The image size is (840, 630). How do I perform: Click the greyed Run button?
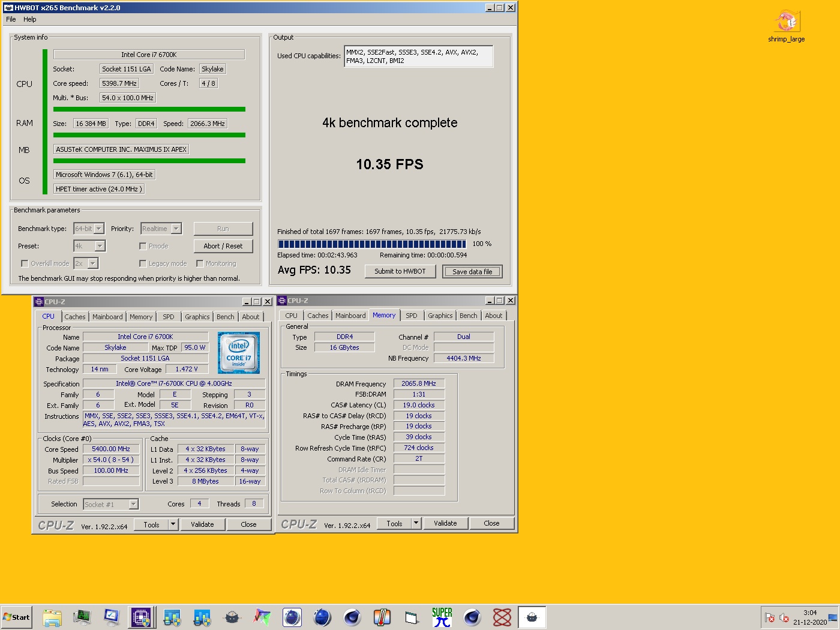223,229
